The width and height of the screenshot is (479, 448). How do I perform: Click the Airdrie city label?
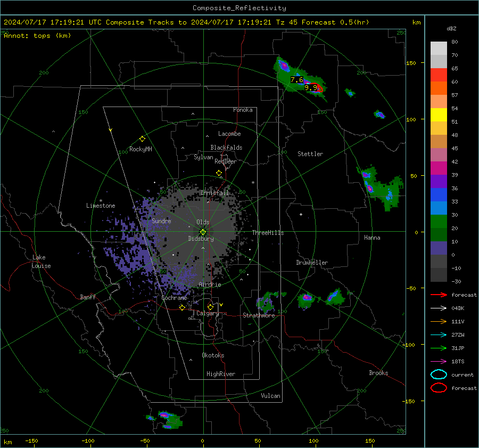[210, 284]
